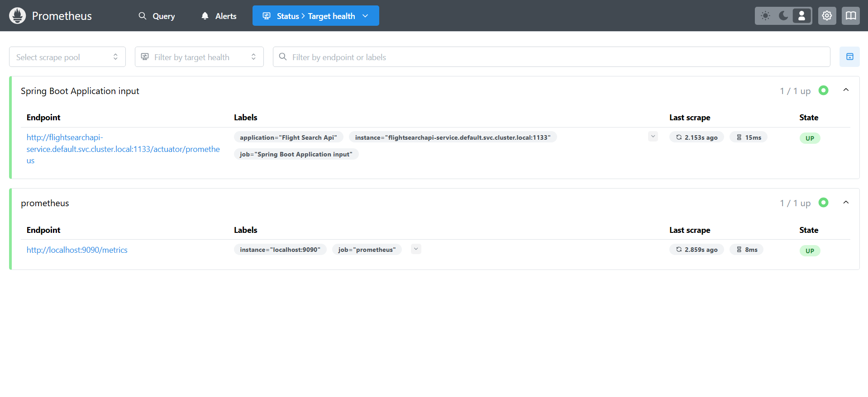Click job="Spring Boot Application input" label

[x=296, y=154]
